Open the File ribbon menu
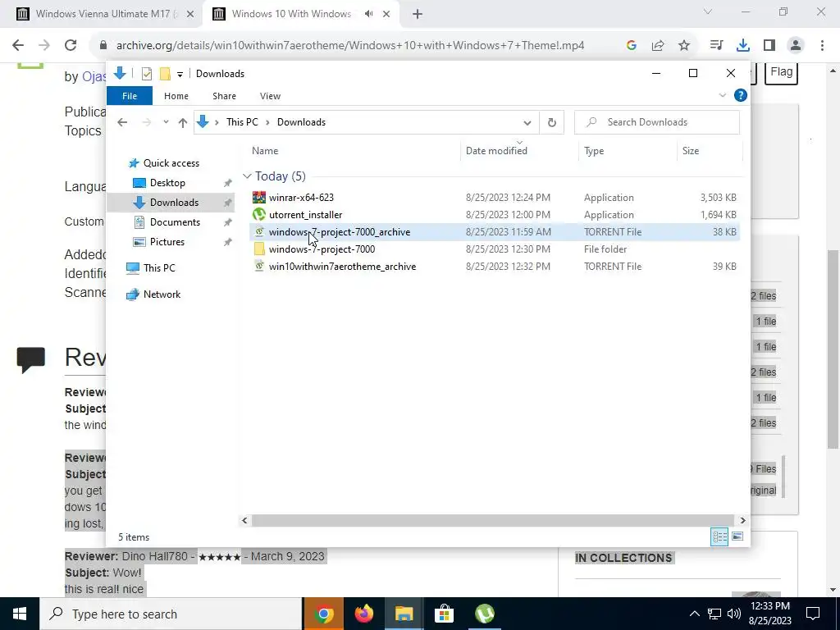 130,96
